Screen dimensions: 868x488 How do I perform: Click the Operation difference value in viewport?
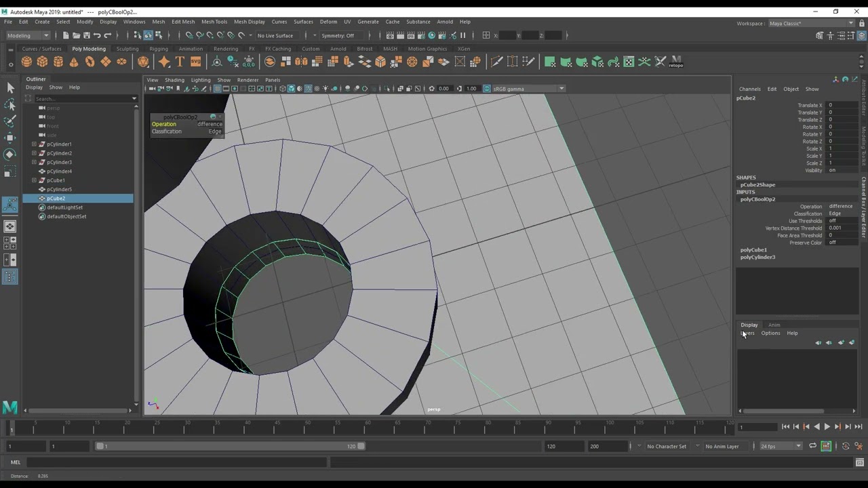tap(210, 124)
